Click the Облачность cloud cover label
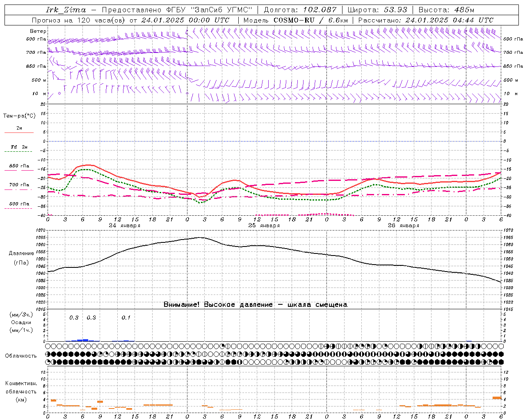This screenshot has width=525, height=420. (21, 356)
